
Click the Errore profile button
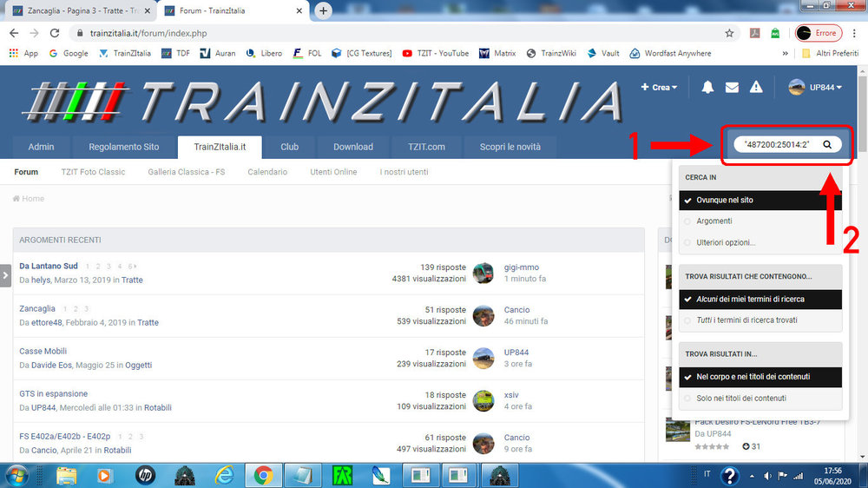tap(819, 33)
